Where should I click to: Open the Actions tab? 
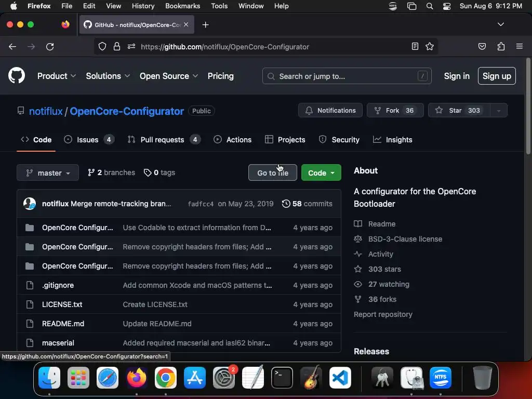coord(232,139)
